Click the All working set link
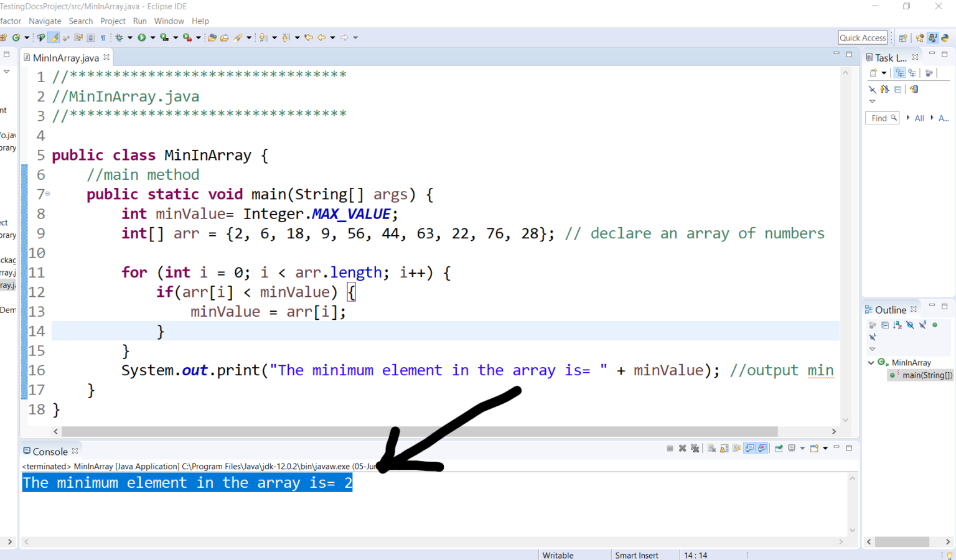Viewport: 956px width, 560px height. [919, 118]
